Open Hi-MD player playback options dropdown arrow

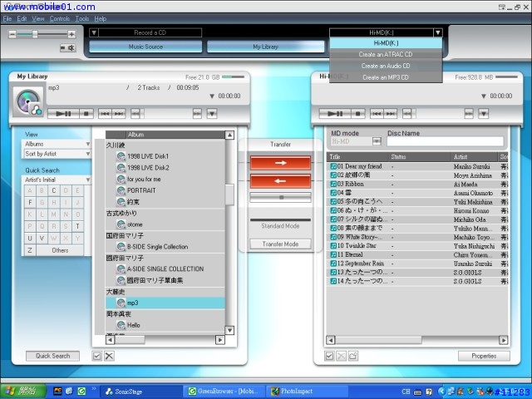(484, 114)
